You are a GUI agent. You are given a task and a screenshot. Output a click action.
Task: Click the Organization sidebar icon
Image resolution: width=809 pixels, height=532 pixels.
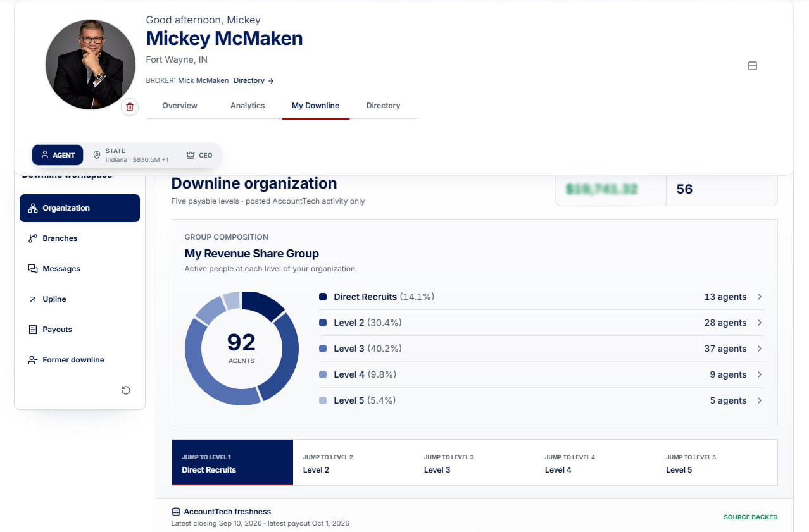(x=33, y=208)
